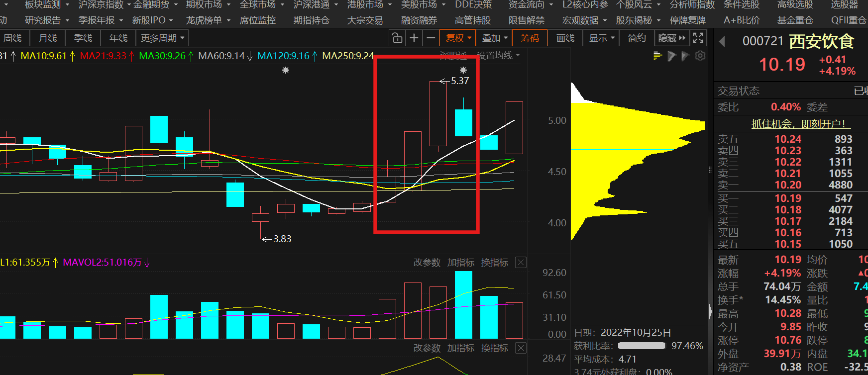Expand 期权市场 menu
The image size is (868, 375).
208,4
